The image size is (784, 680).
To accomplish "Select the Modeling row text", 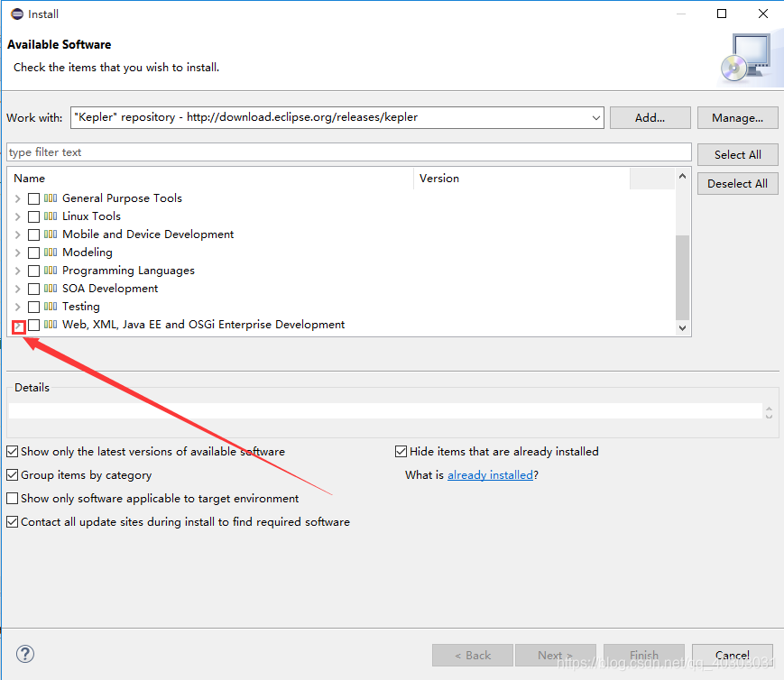I will pyautogui.click(x=88, y=252).
